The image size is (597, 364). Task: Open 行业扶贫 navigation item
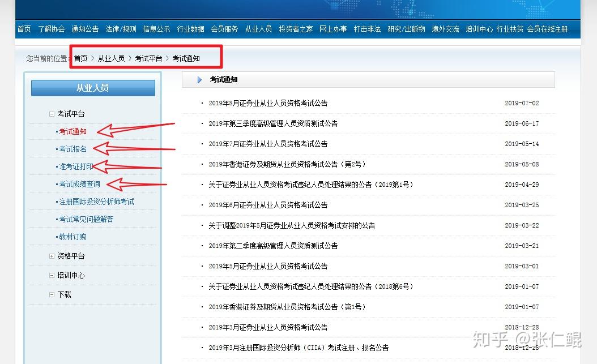point(510,29)
